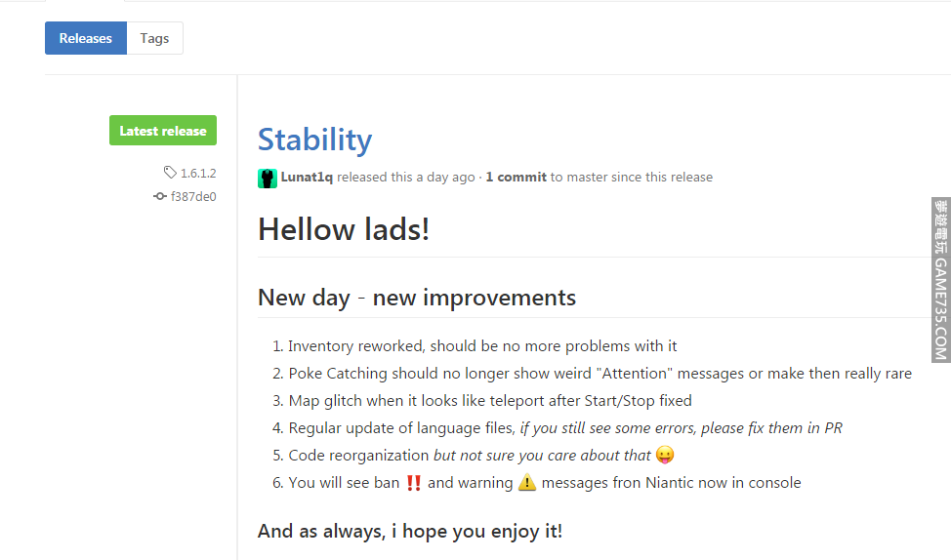Click the "Hellow lads!" heading
951x560 pixels.
(344, 230)
